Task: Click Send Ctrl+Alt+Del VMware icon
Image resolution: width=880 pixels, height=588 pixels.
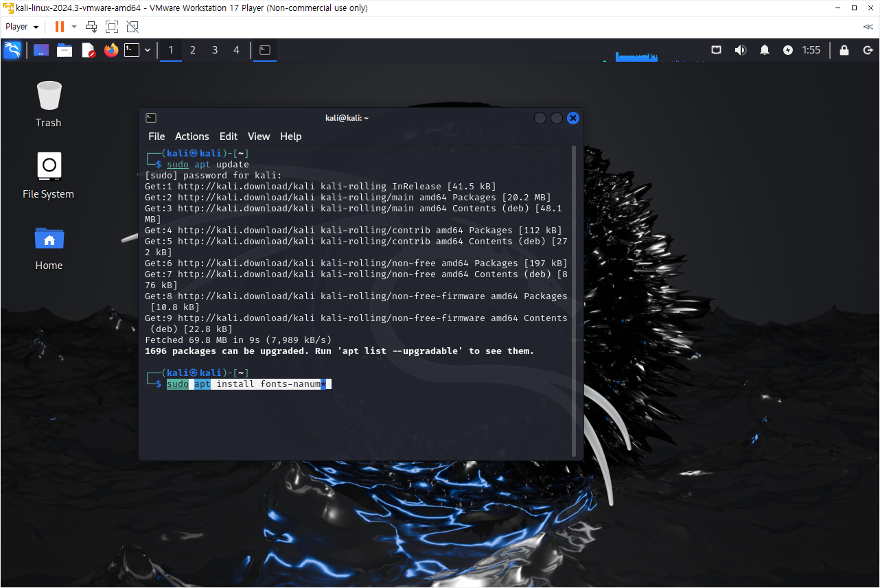Action: coord(91,27)
